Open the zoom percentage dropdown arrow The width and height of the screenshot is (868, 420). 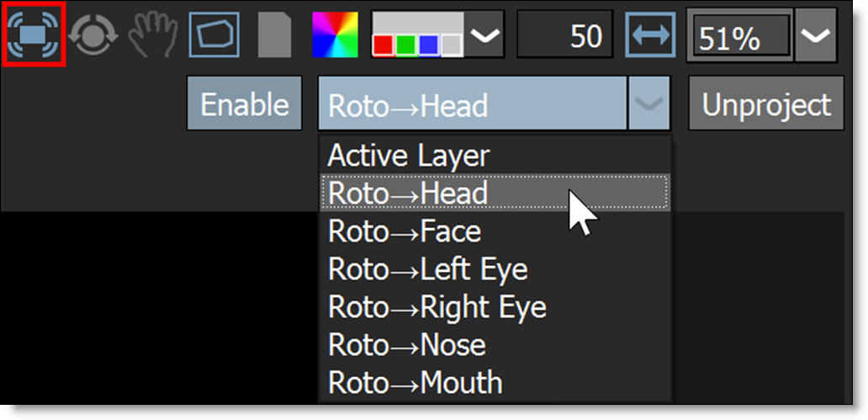[815, 35]
